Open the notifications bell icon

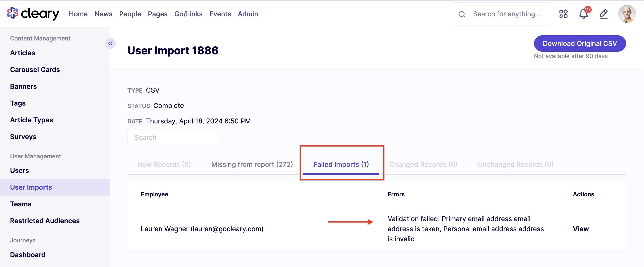coord(583,14)
